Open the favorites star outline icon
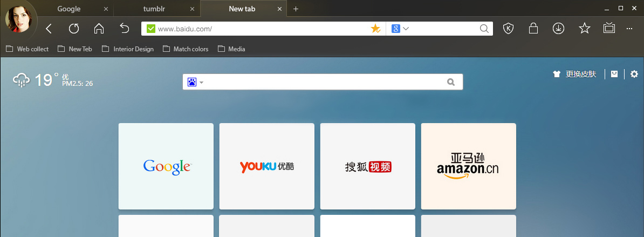 585,28
